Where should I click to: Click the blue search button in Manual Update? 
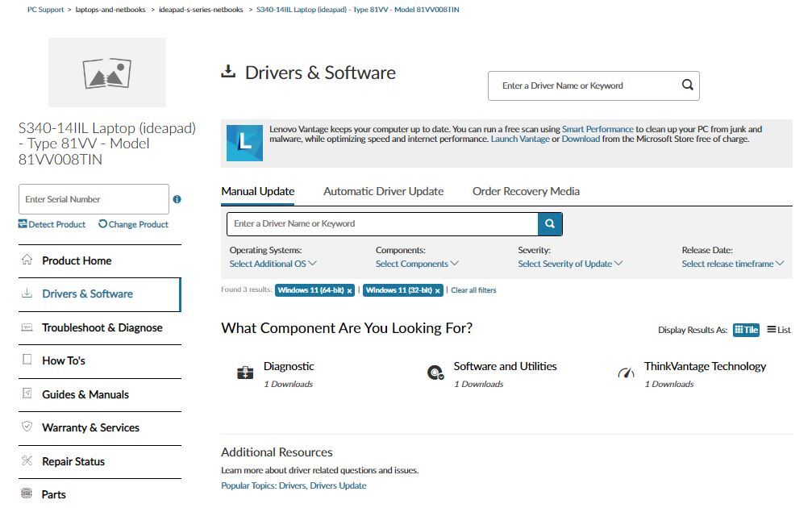(x=550, y=223)
